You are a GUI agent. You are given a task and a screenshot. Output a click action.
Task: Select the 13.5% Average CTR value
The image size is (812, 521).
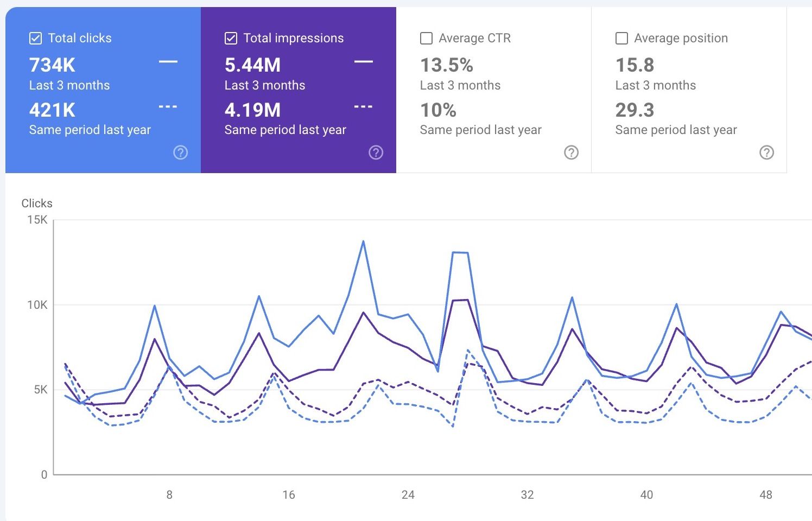click(x=447, y=65)
